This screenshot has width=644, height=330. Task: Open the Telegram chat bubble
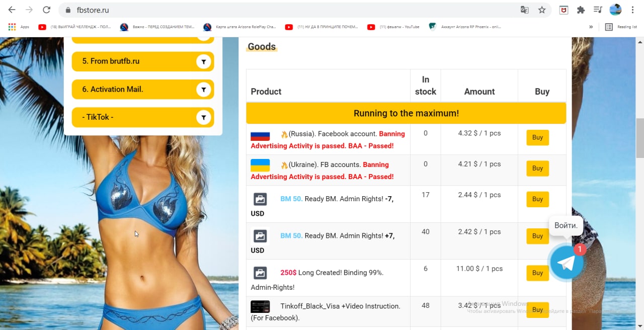567,263
